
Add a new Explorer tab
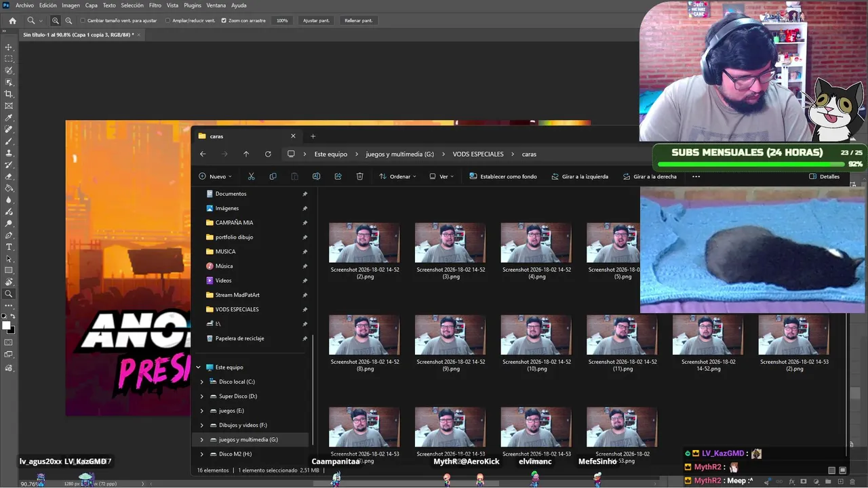(x=313, y=136)
